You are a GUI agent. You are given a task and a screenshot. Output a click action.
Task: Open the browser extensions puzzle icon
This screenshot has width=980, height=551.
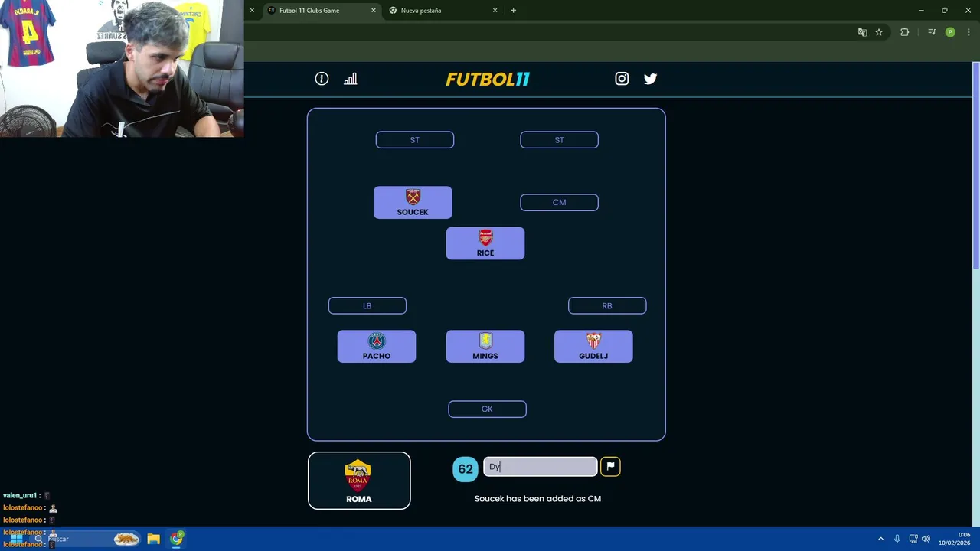tap(904, 32)
